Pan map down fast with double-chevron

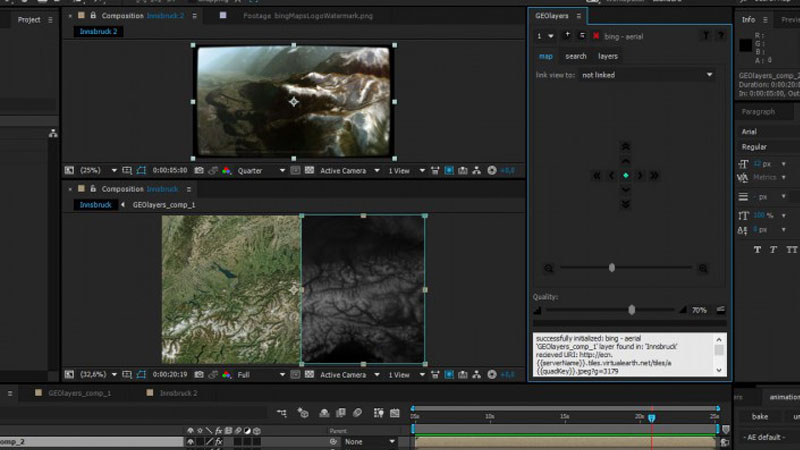626,204
